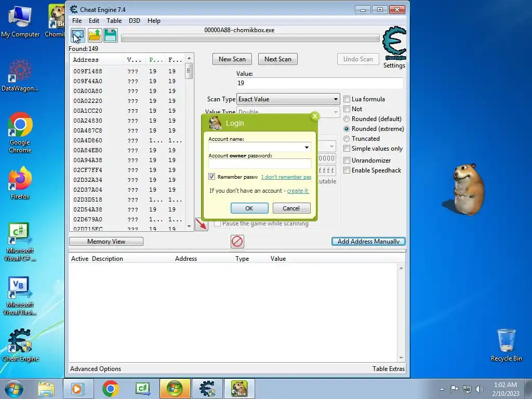The width and height of the screenshot is (532, 399).
Task: Open the Table menu
Action: coord(114,21)
